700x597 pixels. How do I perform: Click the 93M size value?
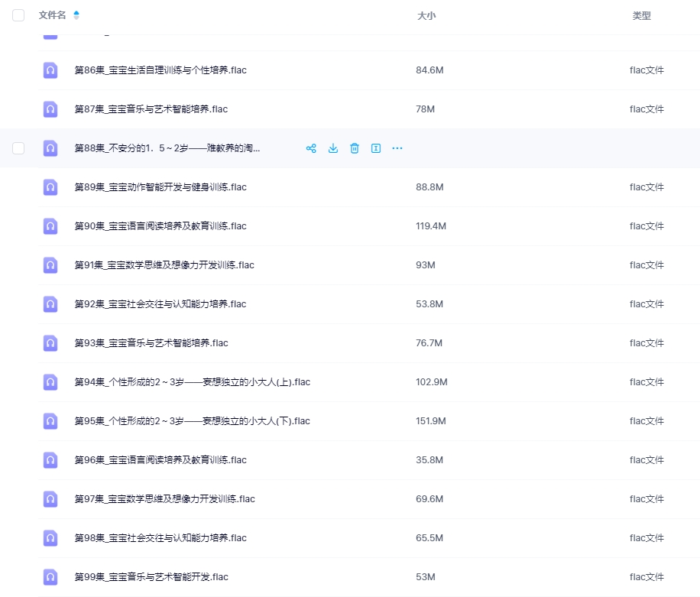point(425,264)
